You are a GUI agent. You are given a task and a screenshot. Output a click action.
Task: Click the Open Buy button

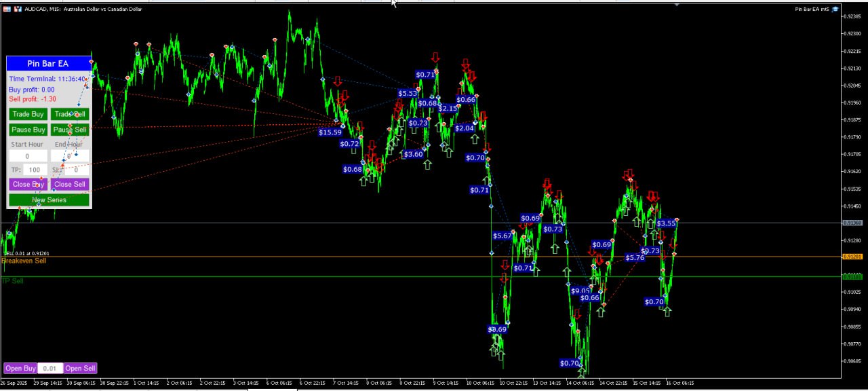(x=20, y=369)
